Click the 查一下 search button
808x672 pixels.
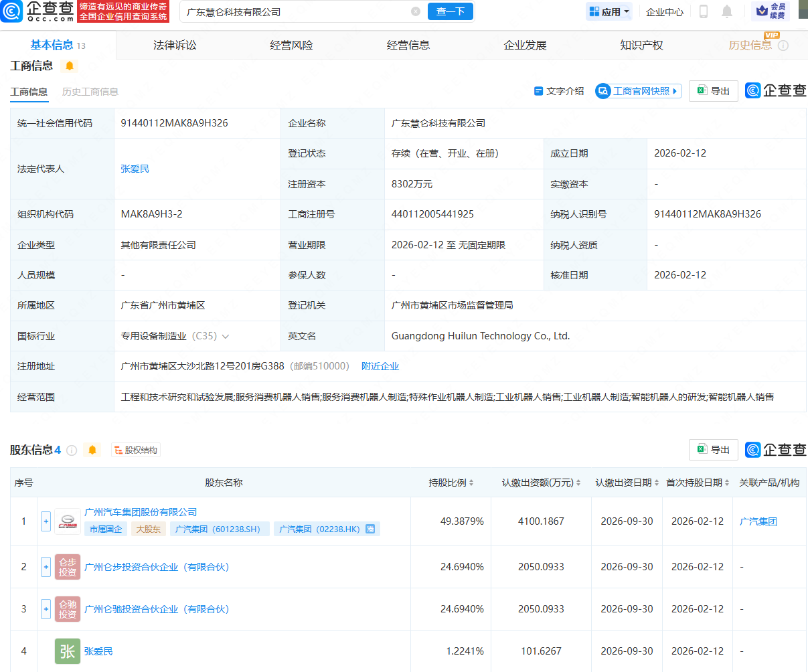(450, 11)
